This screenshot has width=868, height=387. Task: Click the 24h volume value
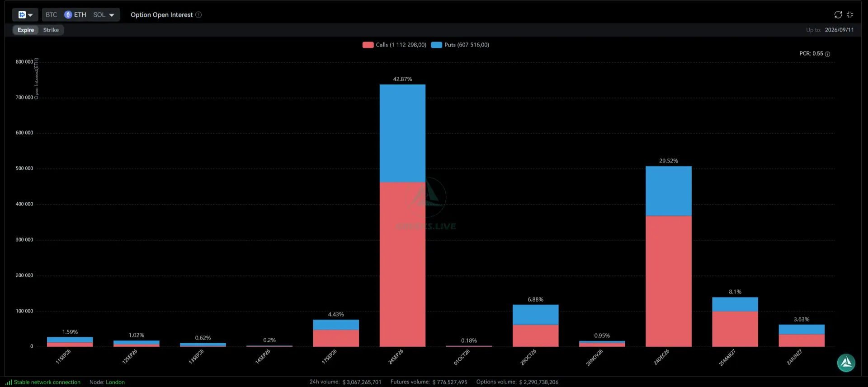(x=362, y=382)
